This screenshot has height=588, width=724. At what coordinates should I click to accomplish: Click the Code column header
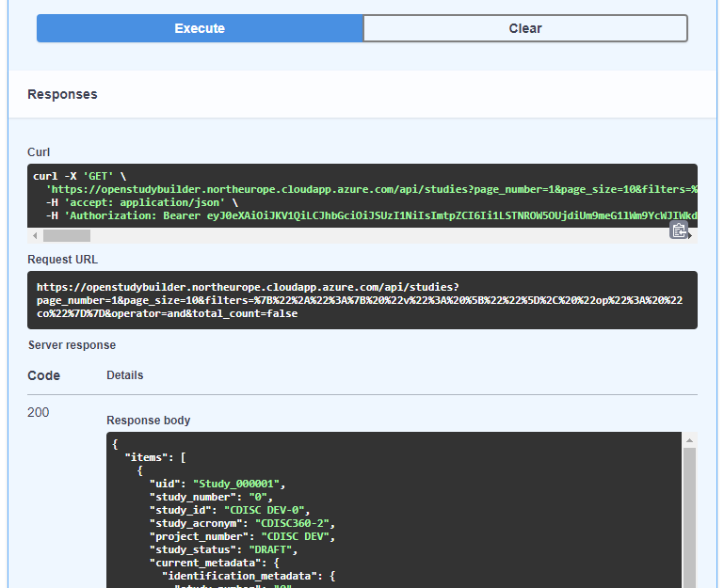pos(44,375)
